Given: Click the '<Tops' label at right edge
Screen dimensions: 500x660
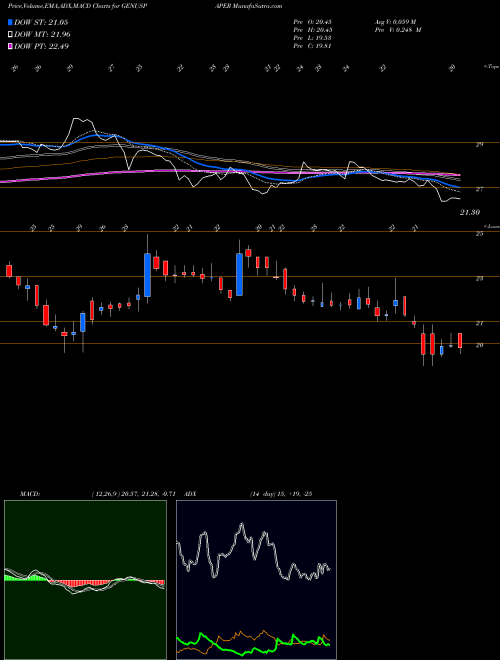Looking at the screenshot, I should tap(491, 67).
